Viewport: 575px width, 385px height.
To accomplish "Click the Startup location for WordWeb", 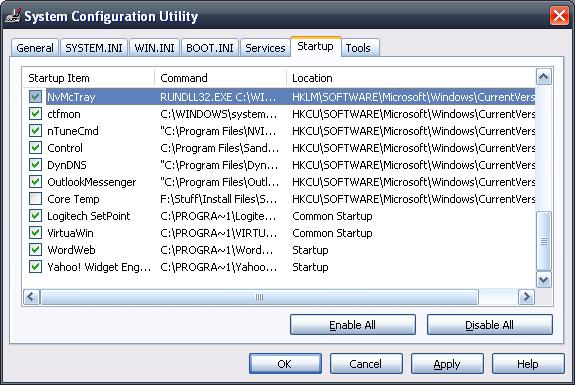I will pos(310,250).
